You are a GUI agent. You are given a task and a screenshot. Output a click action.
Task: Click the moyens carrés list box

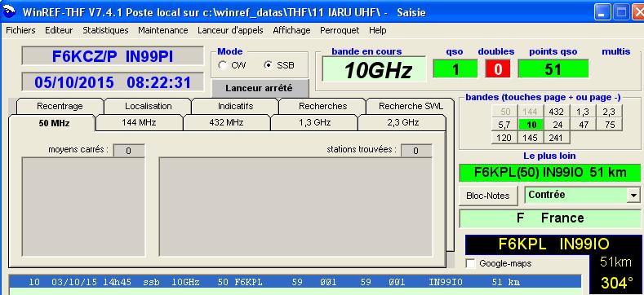coord(83,207)
